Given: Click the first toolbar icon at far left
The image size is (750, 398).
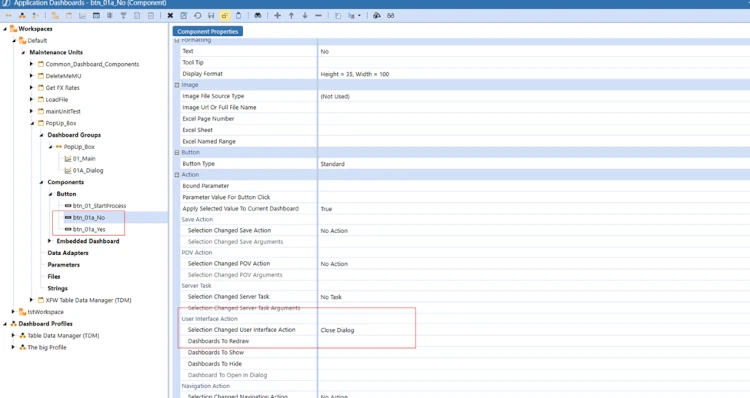Looking at the screenshot, I should coord(9,16).
